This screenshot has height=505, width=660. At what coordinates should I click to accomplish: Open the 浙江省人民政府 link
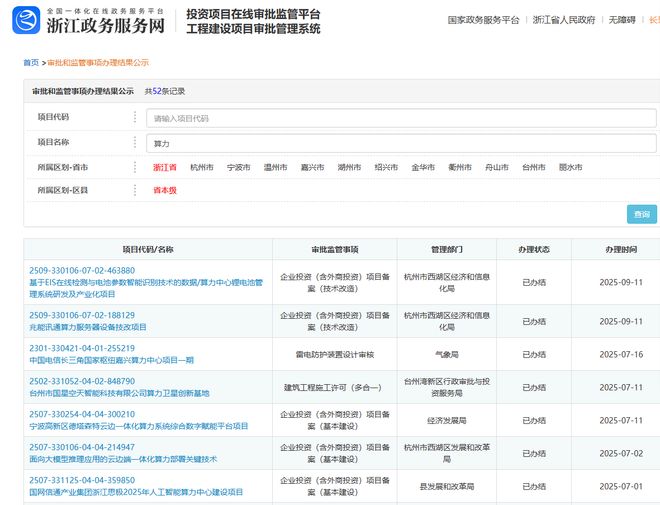click(x=564, y=19)
